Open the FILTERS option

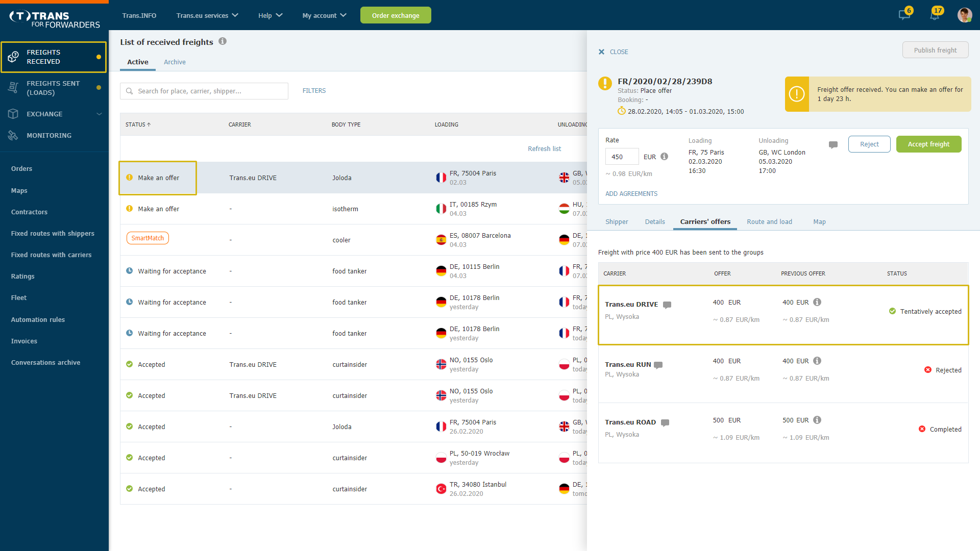tap(314, 91)
